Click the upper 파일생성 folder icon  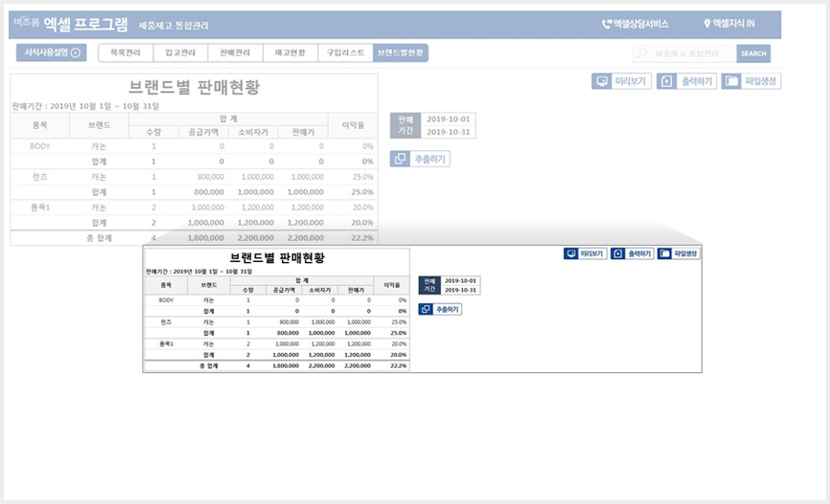tap(732, 81)
